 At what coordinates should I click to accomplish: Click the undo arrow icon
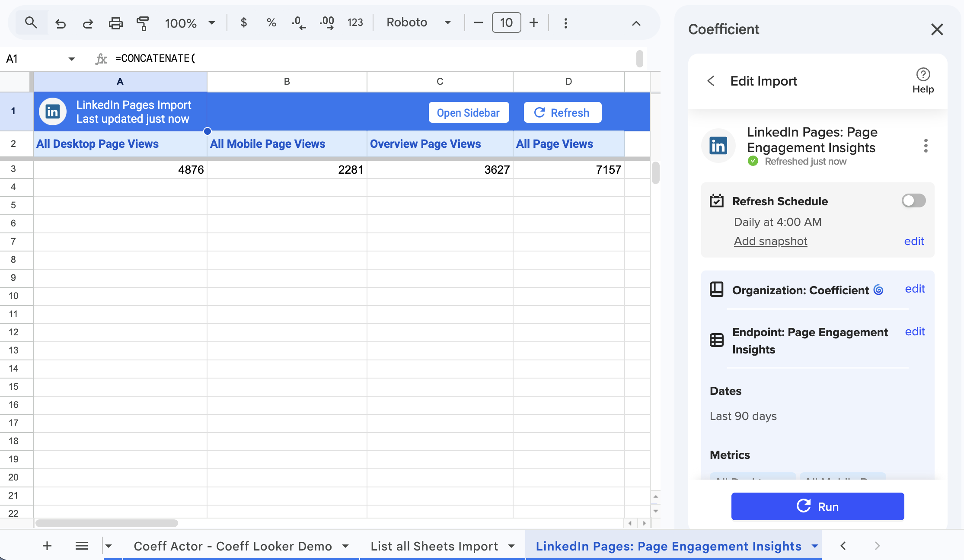tap(61, 23)
